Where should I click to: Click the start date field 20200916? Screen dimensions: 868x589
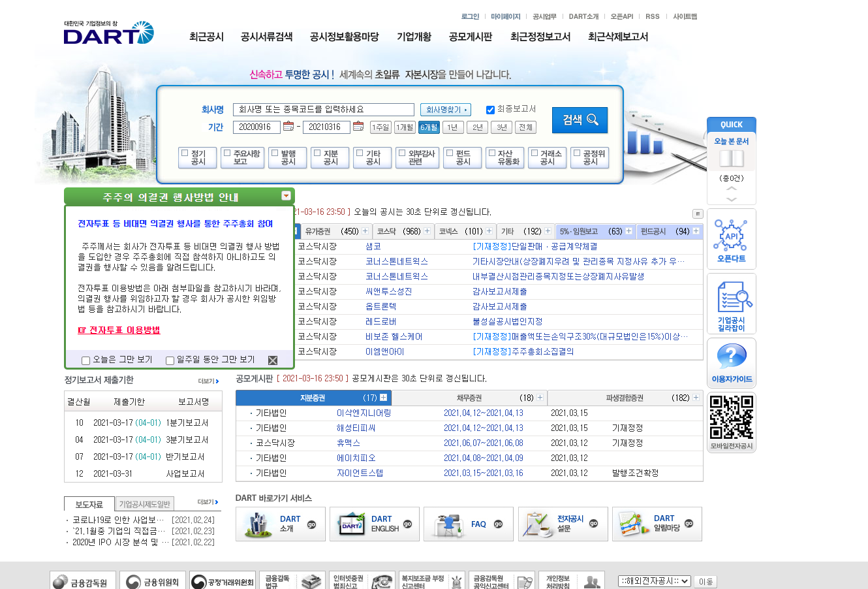(x=256, y=127)
